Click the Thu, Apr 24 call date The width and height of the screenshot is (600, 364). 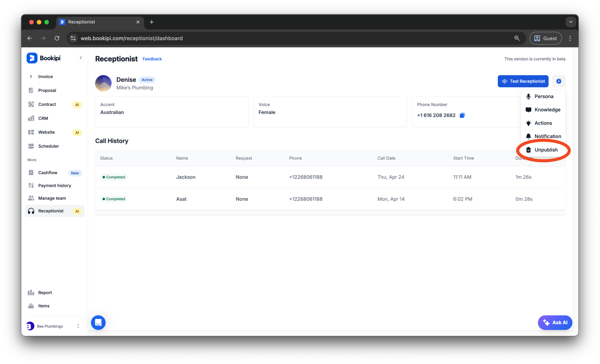[391, 177]
